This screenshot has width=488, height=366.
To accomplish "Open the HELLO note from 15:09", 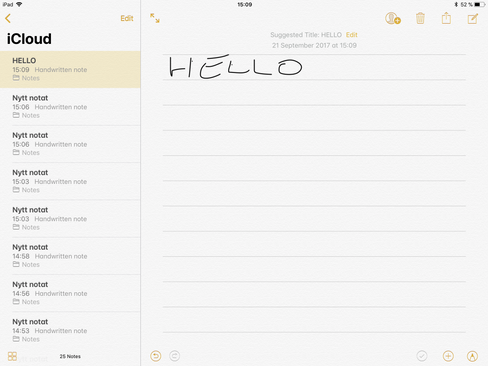I will [x=70, y=69].
